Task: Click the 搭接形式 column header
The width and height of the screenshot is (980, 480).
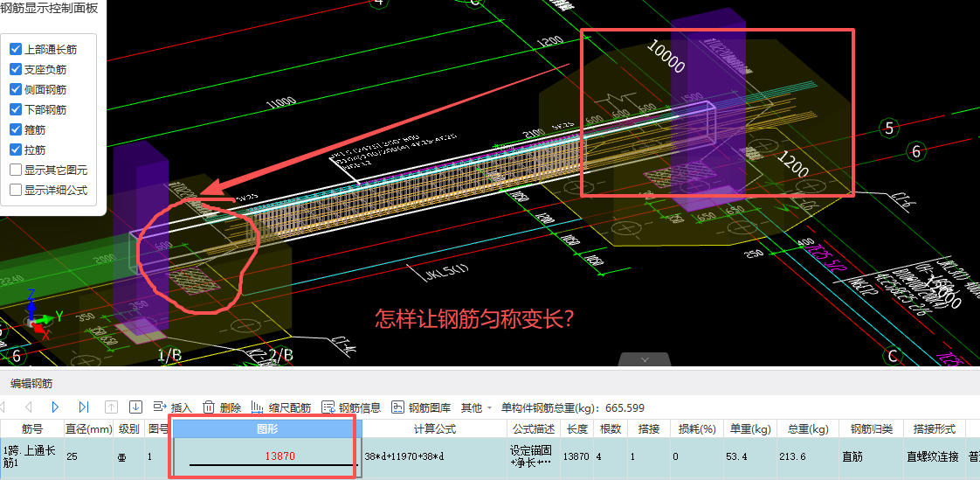Action: [934, 428]
